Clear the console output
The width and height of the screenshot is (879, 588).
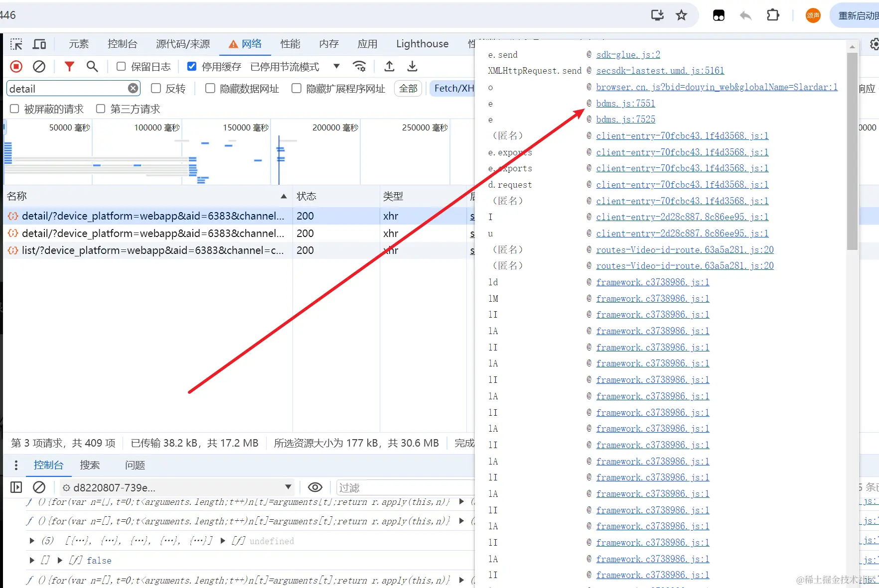click(x=39, y=487)
